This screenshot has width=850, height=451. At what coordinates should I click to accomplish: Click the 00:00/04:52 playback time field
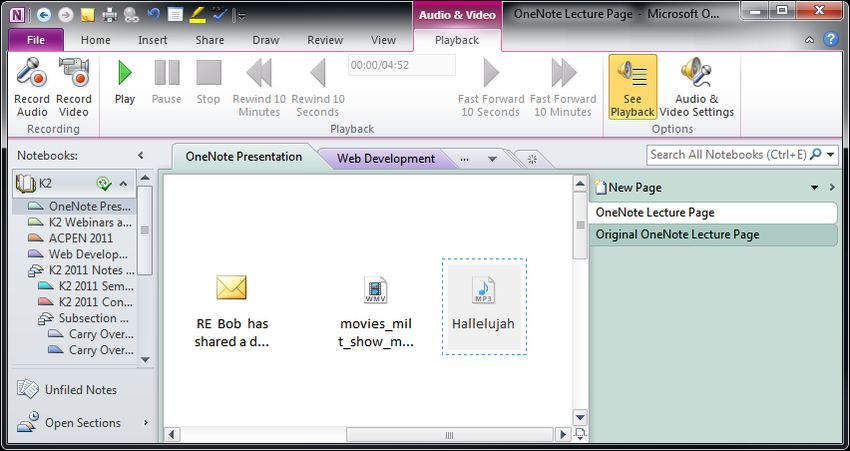[x=402, y=65]
